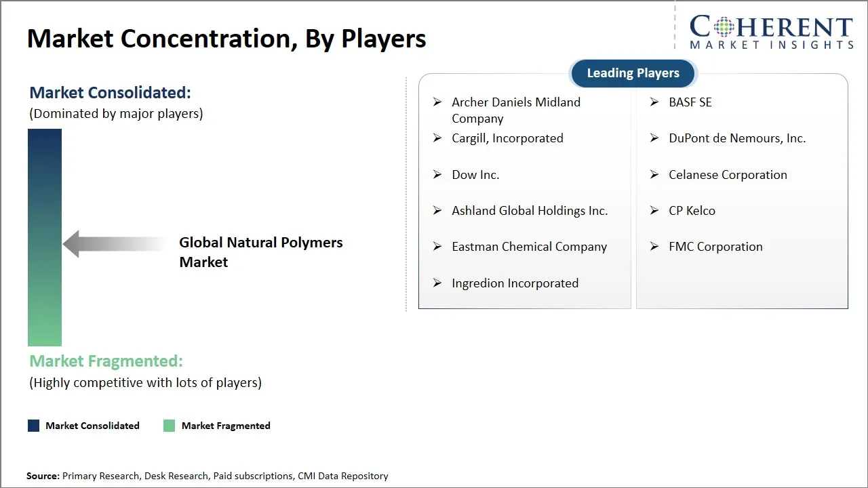The width and height of the screenshot is (868, 488).
Task: Select the bullet arrow before Cargill, Incorporated
Action: coord(437,138)
